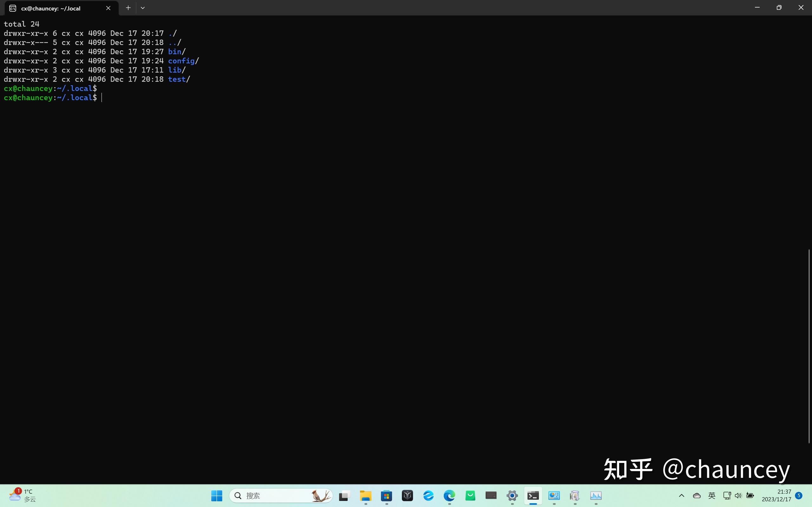
Task: Open the performance monitor taskbar icon
Action: click(596, 495)
